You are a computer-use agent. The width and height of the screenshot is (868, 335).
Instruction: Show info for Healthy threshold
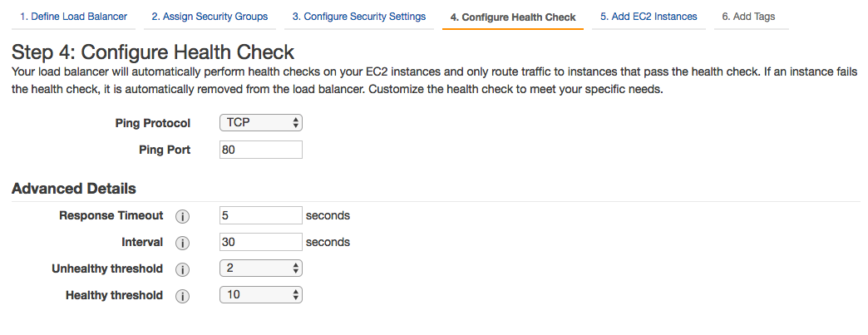(182, 295)
